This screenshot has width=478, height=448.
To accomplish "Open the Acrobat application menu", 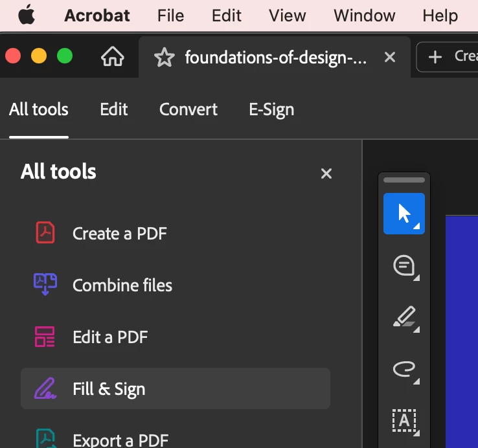I will pos(97,16).
